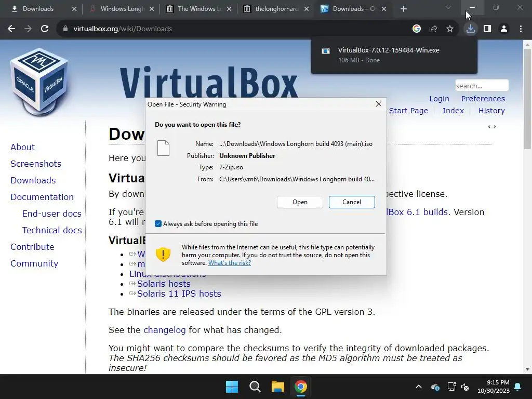532x399 pixels.
Task: Open a new tab with plus button
Action: coord(403,9)
